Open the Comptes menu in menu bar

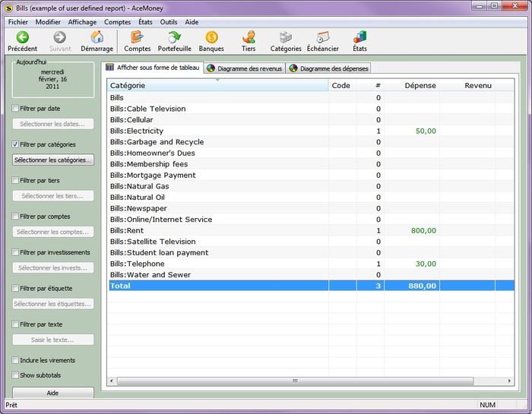[x=117, y=22]
